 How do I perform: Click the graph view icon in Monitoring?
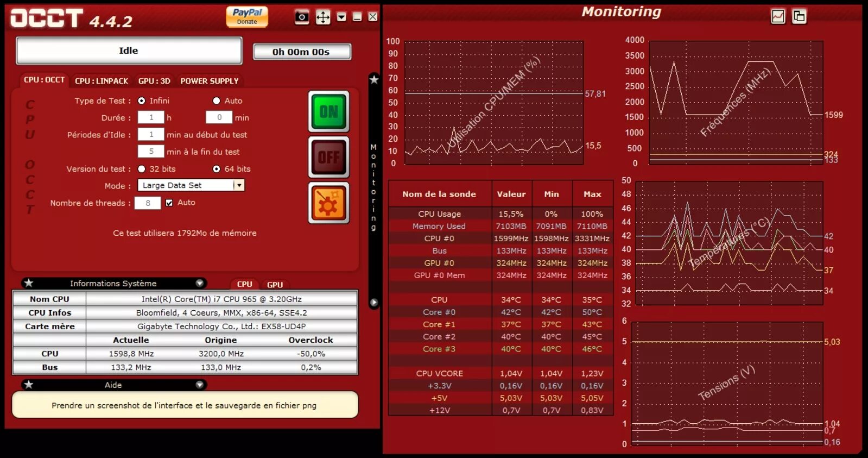point(778,16)
